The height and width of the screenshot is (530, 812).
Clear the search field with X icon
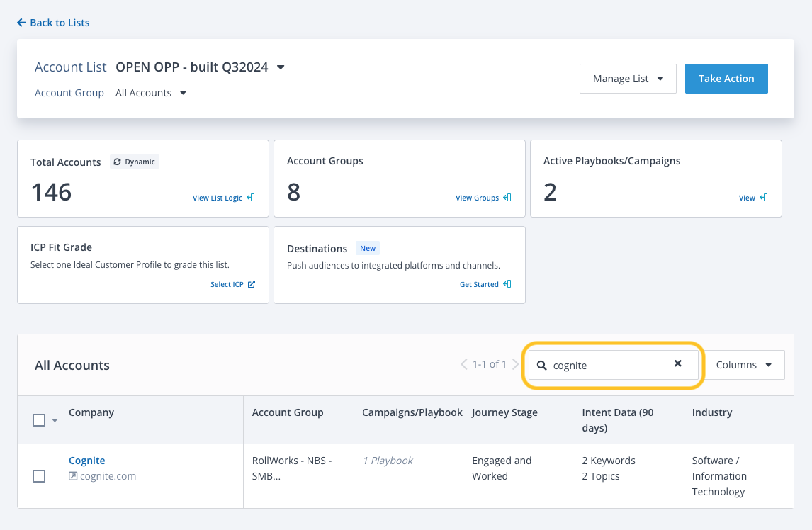[x=677, y=363]
